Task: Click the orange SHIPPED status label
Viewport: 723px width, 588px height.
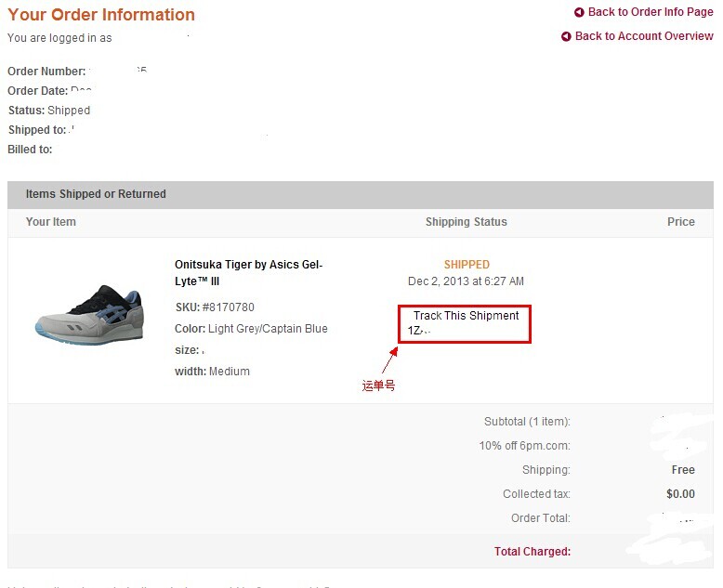Action: (x=467, y=265)
